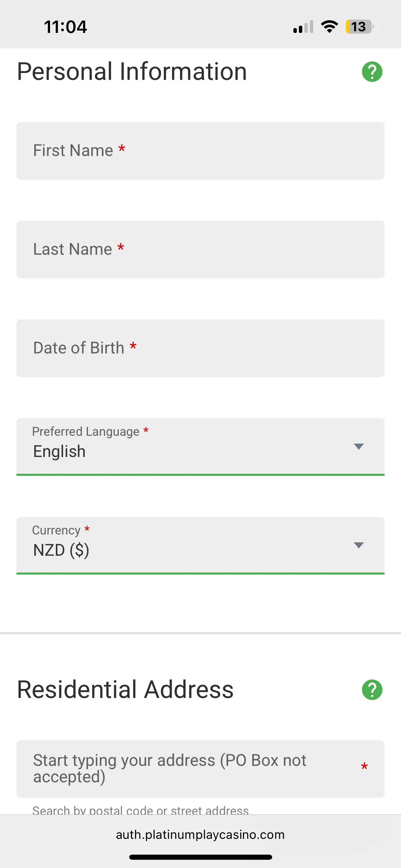The height and width of the screenshot is (868, 401).
Task: Tap the home indicator bar
Action: click(x=200, y=857)
